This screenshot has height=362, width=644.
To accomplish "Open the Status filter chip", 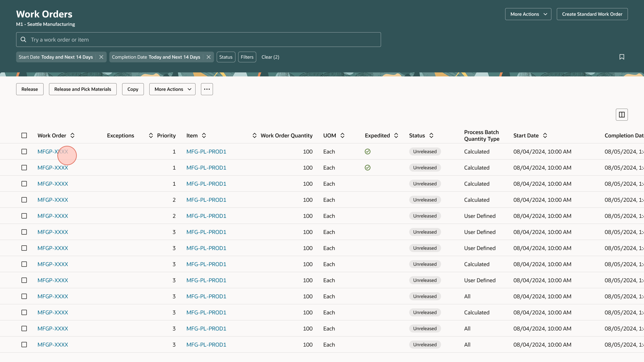I will click(x=226, y=57).
